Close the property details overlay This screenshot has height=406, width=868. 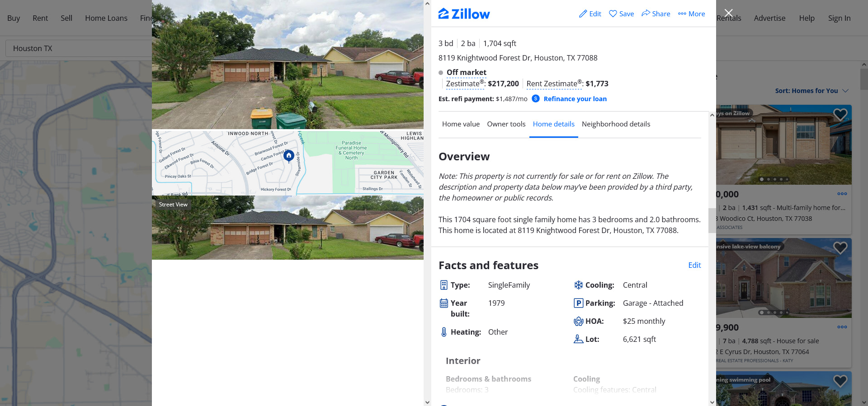[728, 13]
